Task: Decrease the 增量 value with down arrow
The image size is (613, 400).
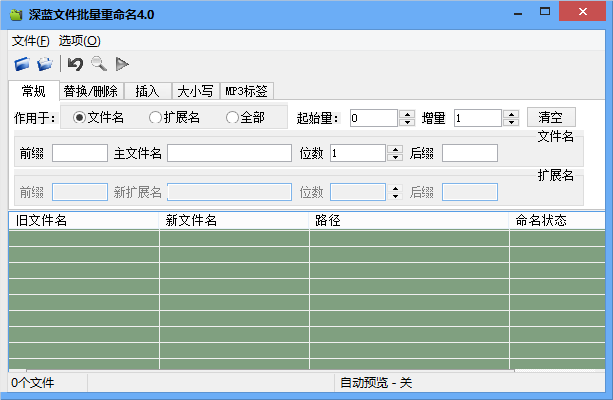Action: pyautogui.click(x=511, y=122)
